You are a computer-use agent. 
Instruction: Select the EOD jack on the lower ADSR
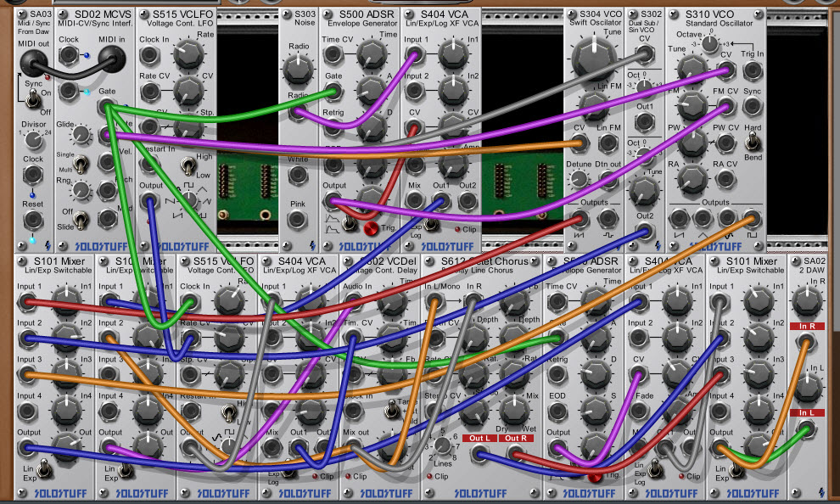[x=557, y=412]
